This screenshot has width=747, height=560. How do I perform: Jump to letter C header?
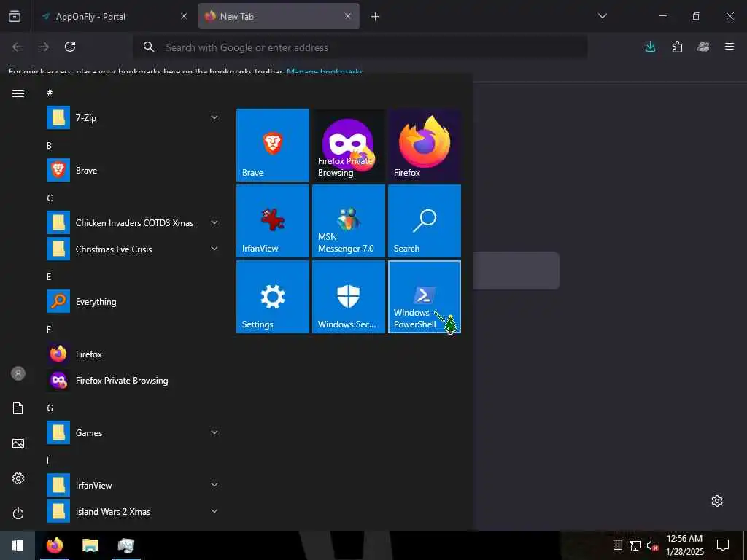pos(50,198)
